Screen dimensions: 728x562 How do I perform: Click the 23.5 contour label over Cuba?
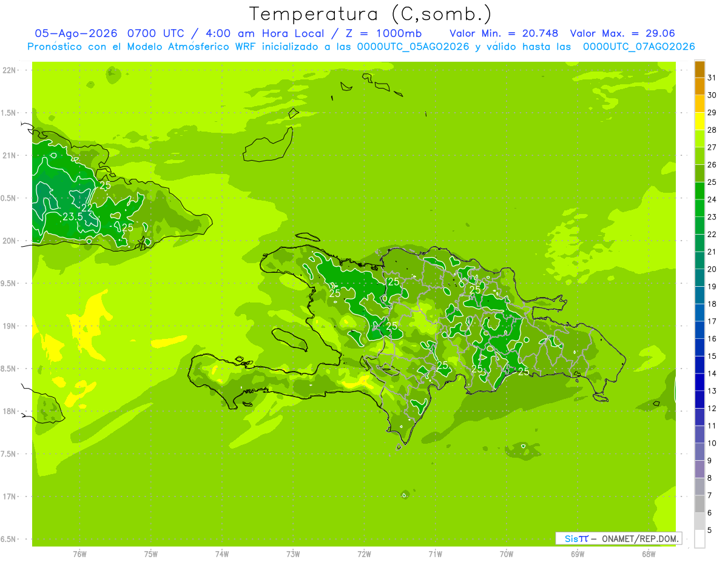point(73,216)
